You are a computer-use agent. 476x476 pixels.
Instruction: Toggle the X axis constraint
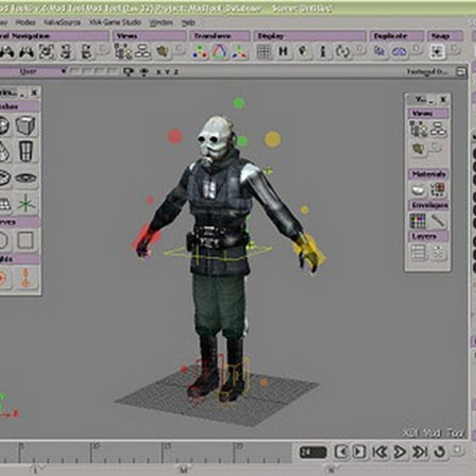(158, 71)
